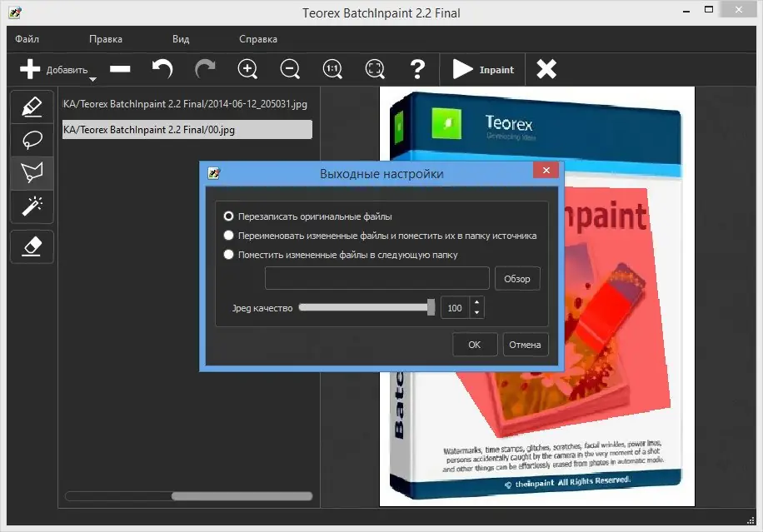Remove selected file with the minus icon

pos(120,69)
